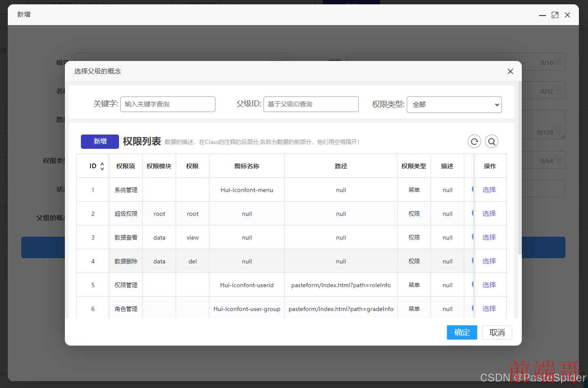Choose 选择 for 数据删除 row
588x388 pixels.
point(489,261)
